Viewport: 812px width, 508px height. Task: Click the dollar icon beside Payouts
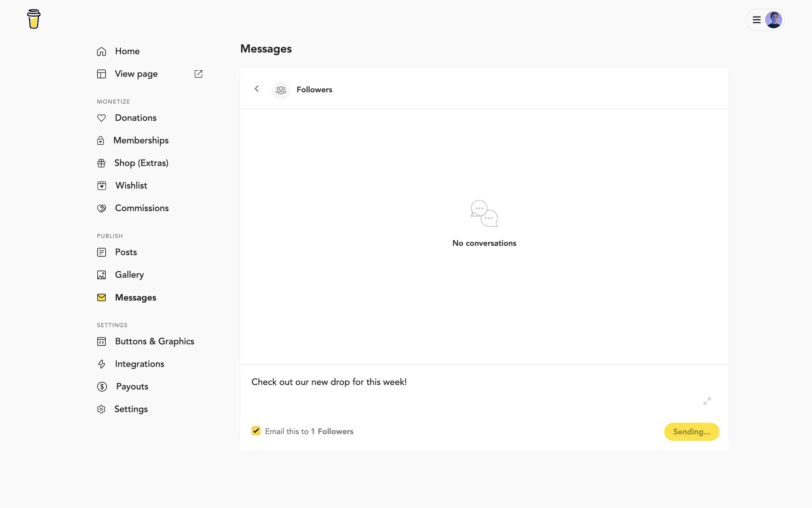click(x=102, y=387)
